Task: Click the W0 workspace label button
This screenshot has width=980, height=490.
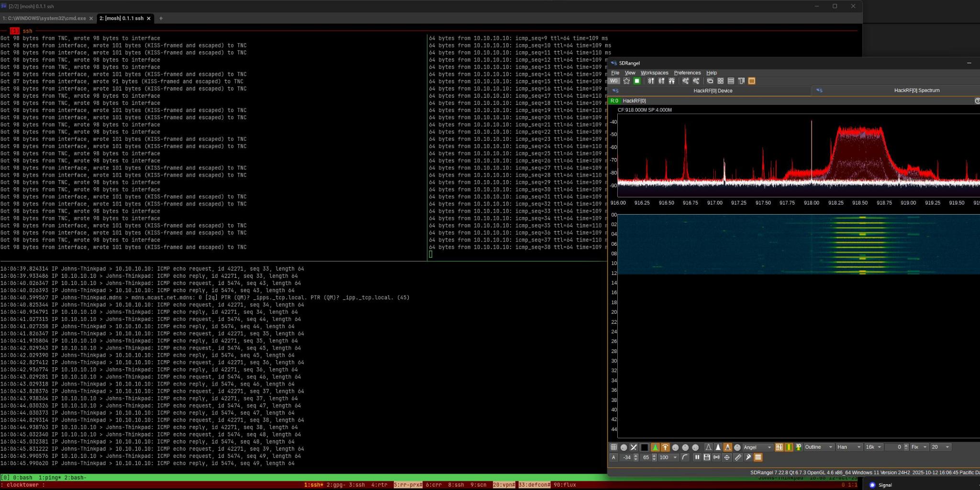Action: pyautogui.click(x=614, y=81)
